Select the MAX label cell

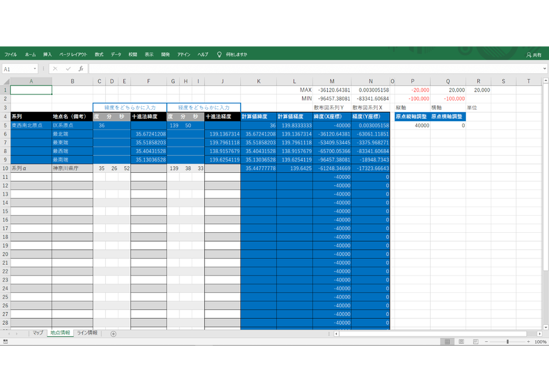click(x=295, y=90)
